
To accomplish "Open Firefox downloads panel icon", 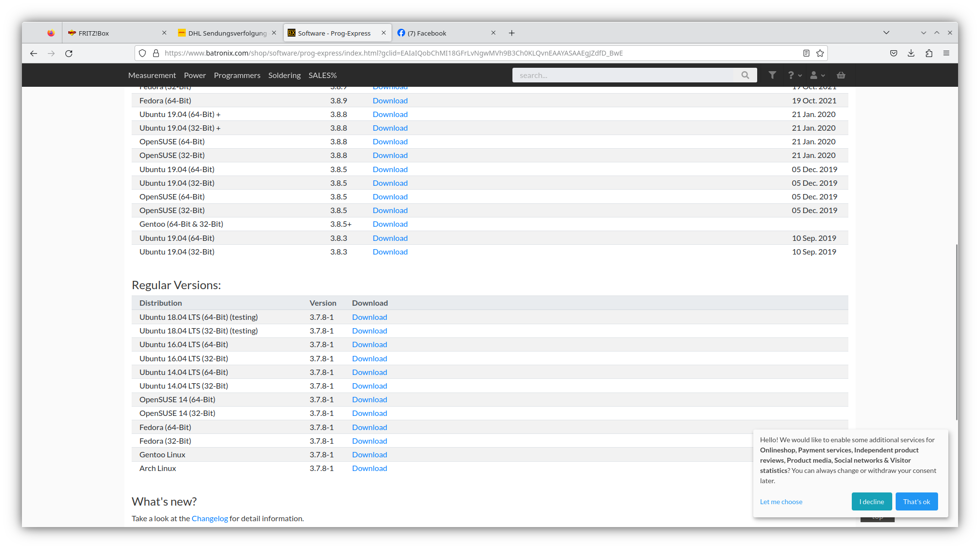I will click(911, 53).
